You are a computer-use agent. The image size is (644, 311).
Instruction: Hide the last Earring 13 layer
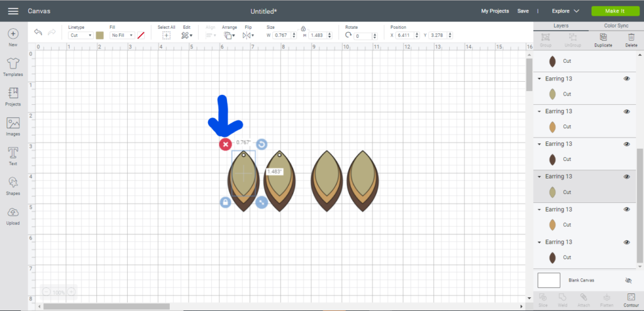click(627, 242)
